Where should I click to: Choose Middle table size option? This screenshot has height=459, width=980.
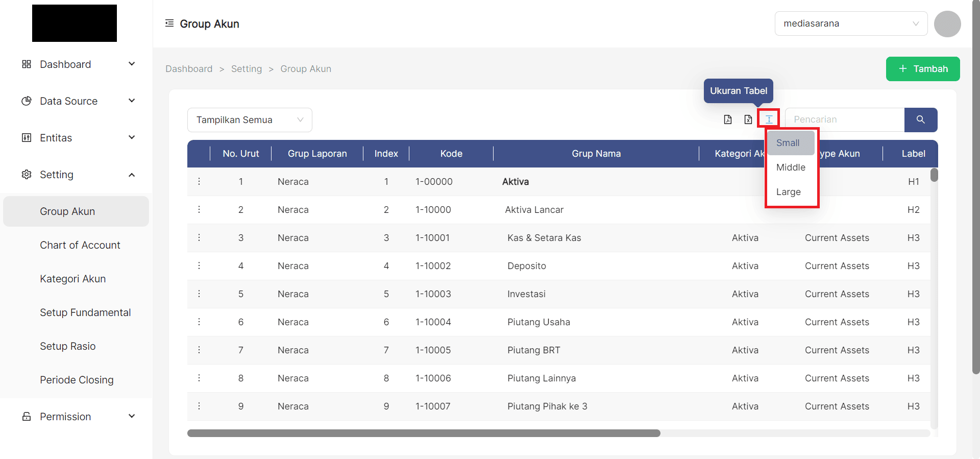[791, 167]
